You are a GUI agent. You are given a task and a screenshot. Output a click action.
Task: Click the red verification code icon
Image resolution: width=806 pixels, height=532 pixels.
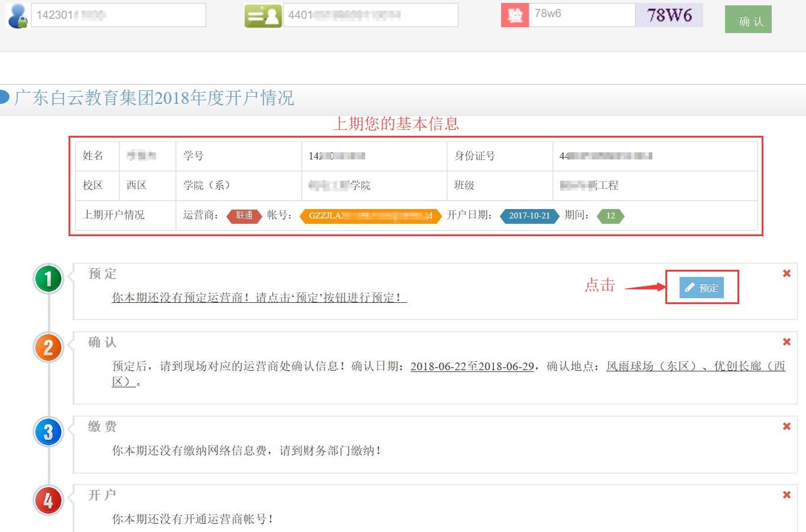tap(515, 15)
